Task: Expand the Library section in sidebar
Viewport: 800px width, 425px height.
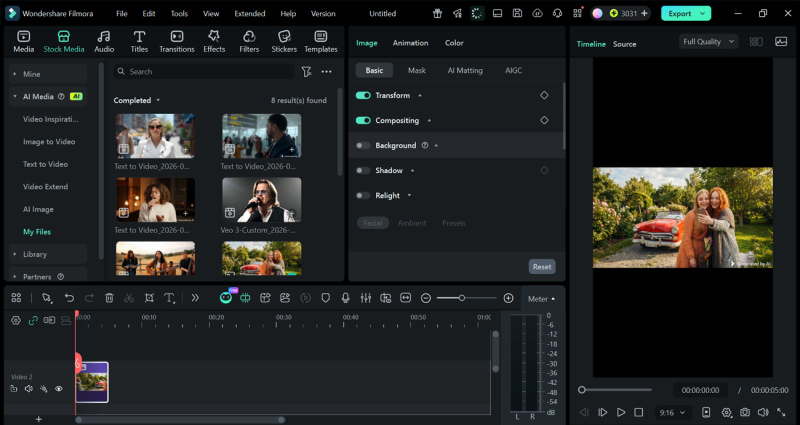Action: (x=35, y=254)
